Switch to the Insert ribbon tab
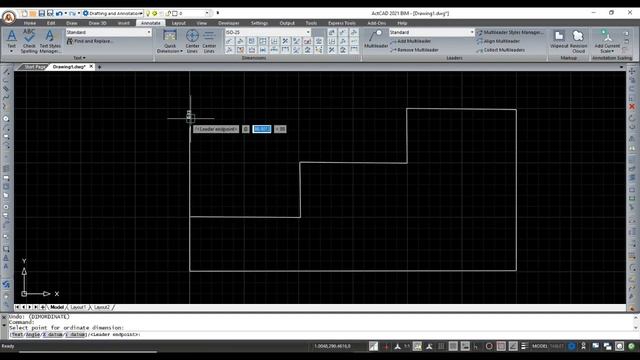 [x=124, y=23]
